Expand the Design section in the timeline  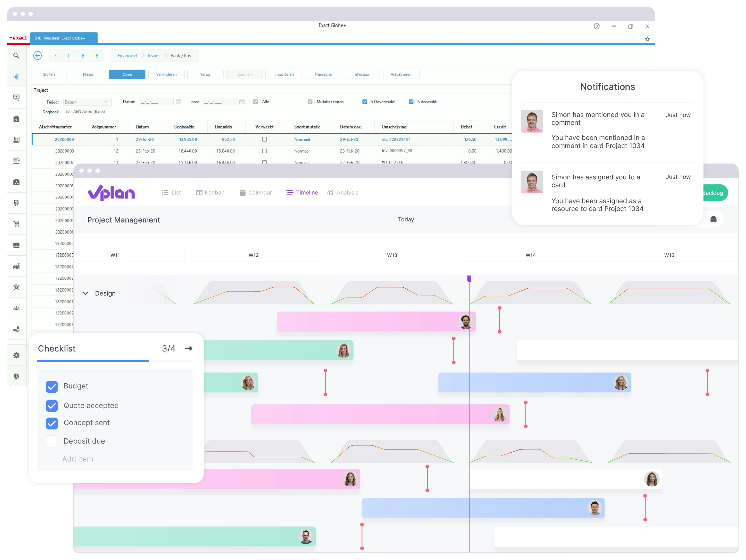coord(86,293)
